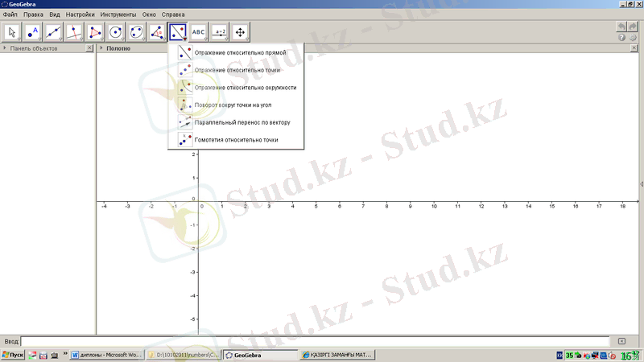Viewport: 644px width, 362px height.
Task: Choose Отражение относительно прямой
Action: click(236, 52)
